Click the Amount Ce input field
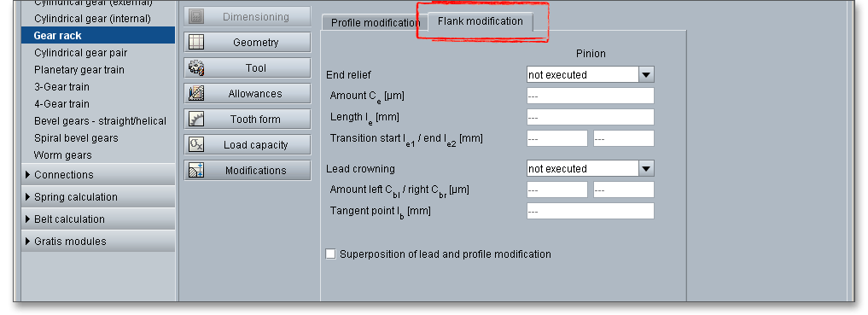Screen dimensions: 868x315 coord(590,96)
